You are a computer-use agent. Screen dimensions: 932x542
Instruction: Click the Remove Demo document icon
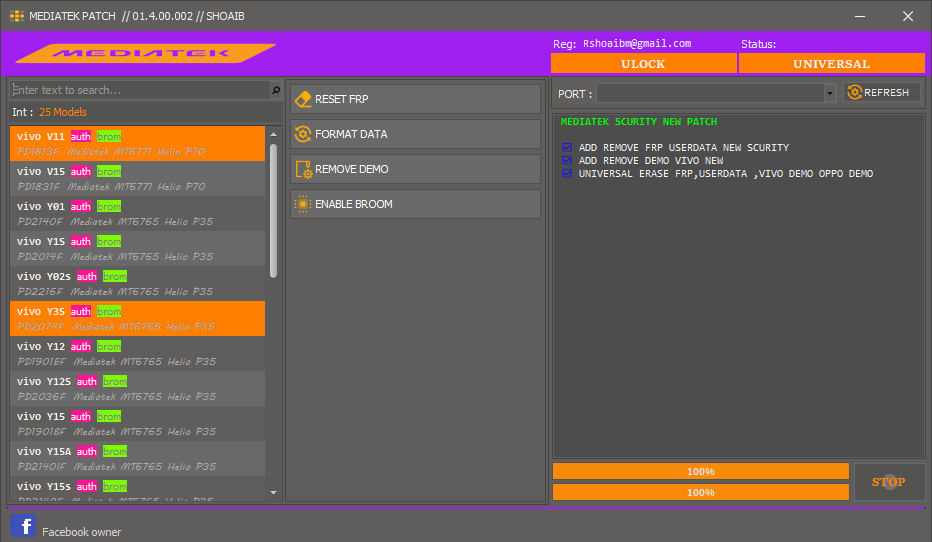(x=303, y=169)
